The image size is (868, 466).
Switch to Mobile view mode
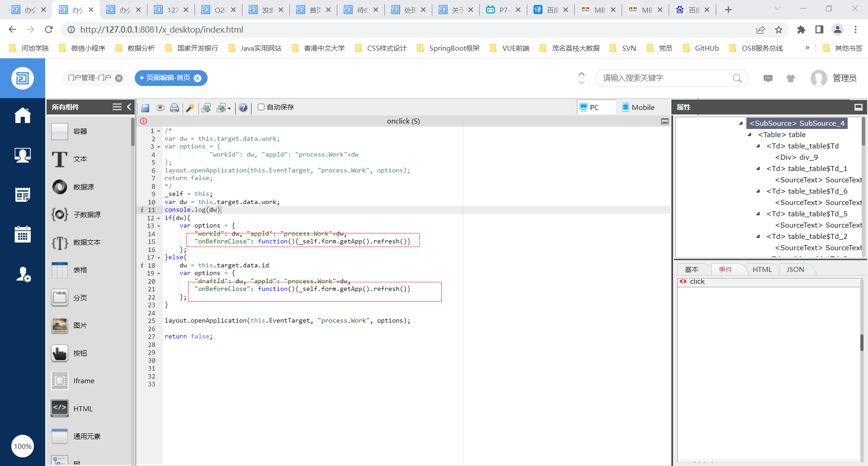point(638,107)
